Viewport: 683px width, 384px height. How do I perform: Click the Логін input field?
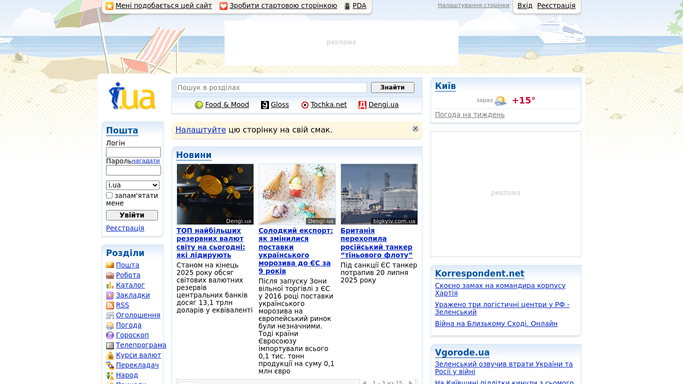point(133,152)
